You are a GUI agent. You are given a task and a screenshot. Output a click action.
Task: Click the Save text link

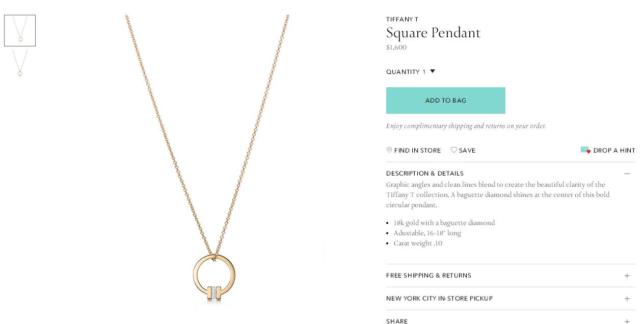(467, 151)
